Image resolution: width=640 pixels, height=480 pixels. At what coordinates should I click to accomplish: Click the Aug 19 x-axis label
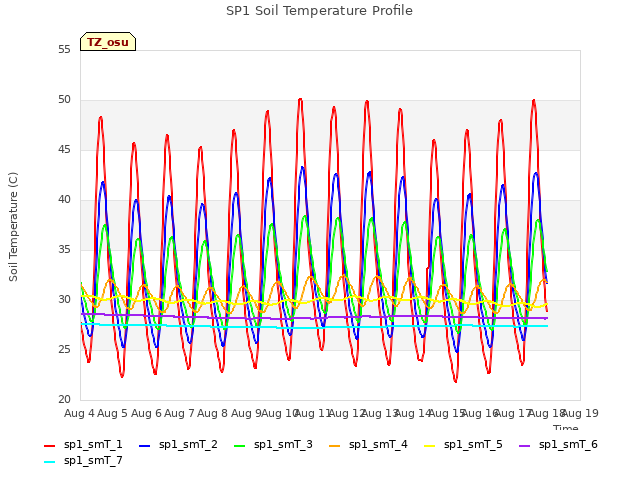580,413
